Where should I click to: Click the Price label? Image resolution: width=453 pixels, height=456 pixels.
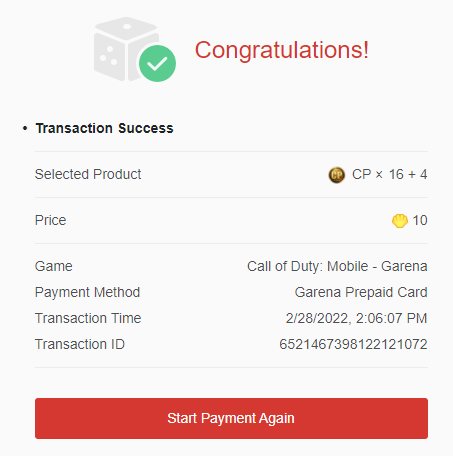click(x=51, y=220)
